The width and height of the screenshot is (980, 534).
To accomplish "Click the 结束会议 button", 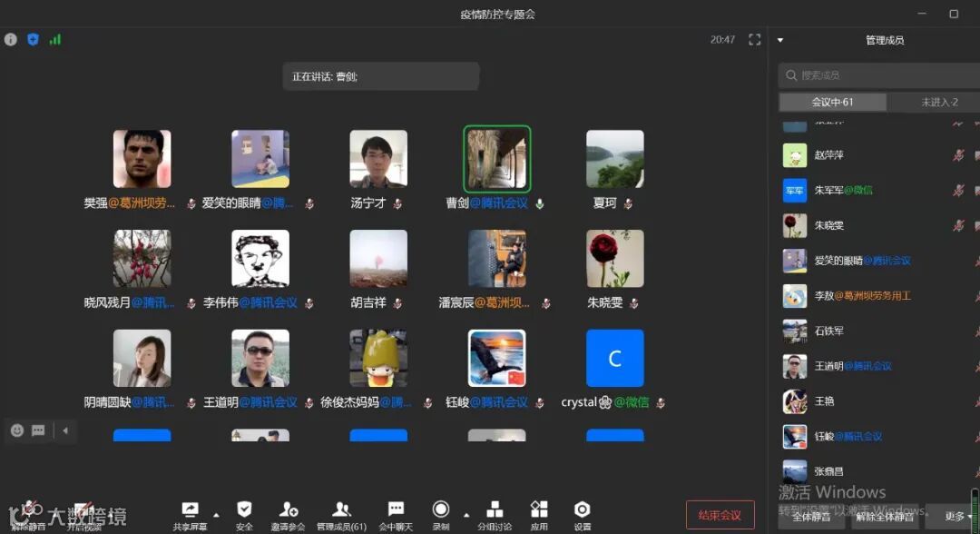I will point(720,515).
